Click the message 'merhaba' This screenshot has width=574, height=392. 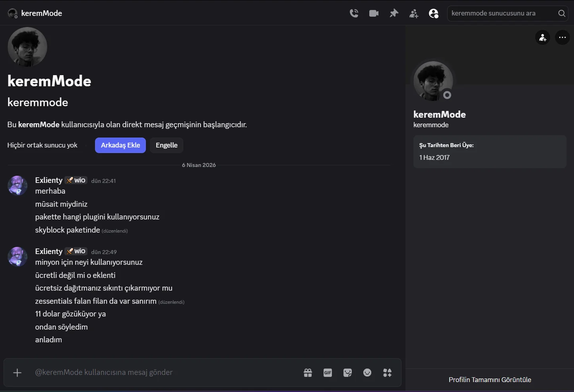50,191
